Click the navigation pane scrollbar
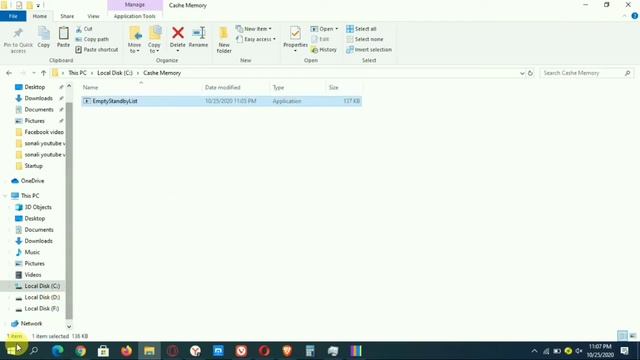This screenshot has width=640, height=360. coord(69,211)
